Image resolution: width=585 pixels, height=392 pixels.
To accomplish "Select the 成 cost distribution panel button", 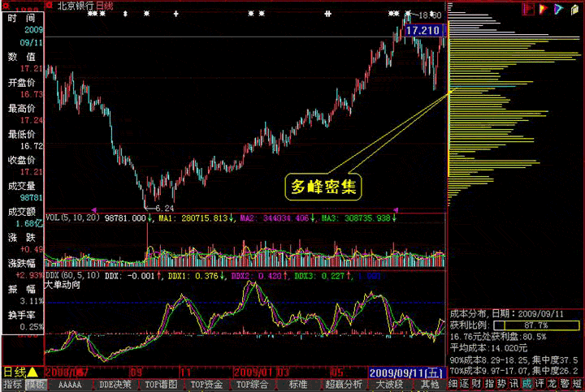I will pos(526,384).
